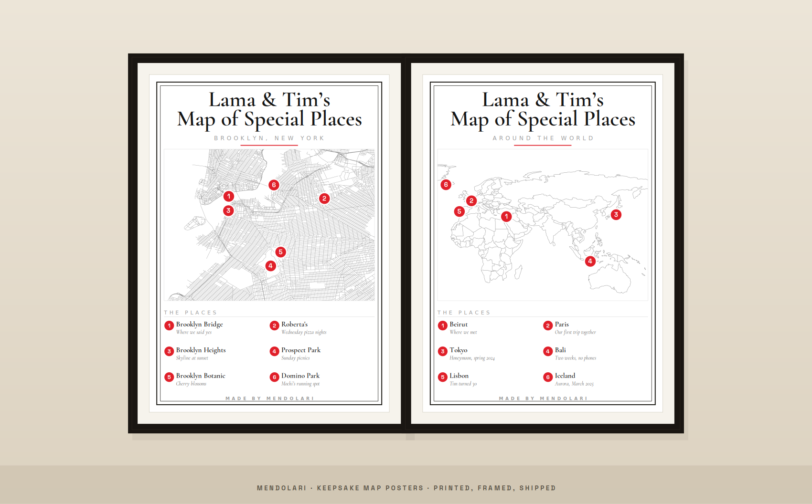
Task: Click the "Tokyo" place name
Action: (x=459, y=350)
